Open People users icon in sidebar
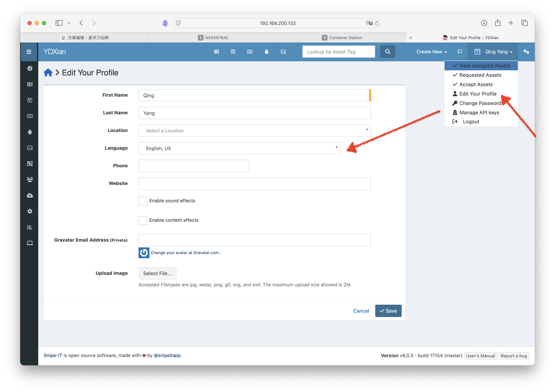 pos(30,179)
